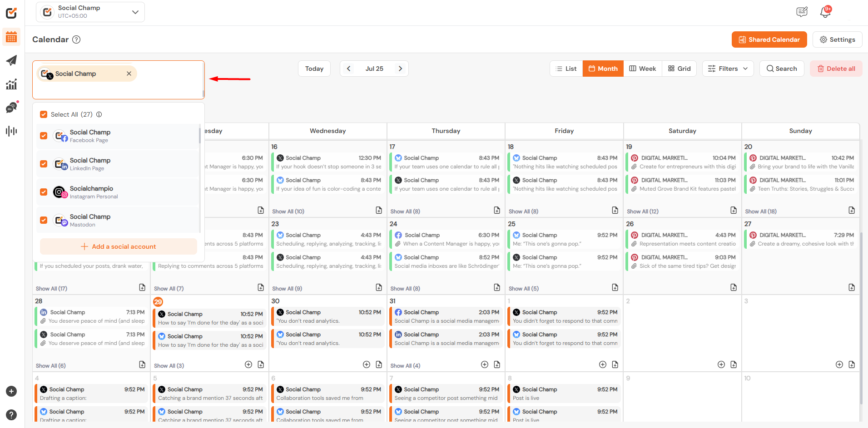This screenshot has height=428, width=868.
Task: Click the note icon on Thursday 17
Action: [x=497, y=210]
